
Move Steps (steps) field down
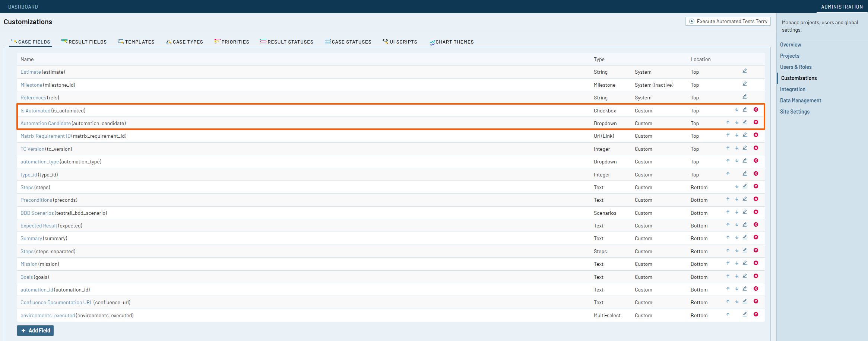[x=737, y=187]
